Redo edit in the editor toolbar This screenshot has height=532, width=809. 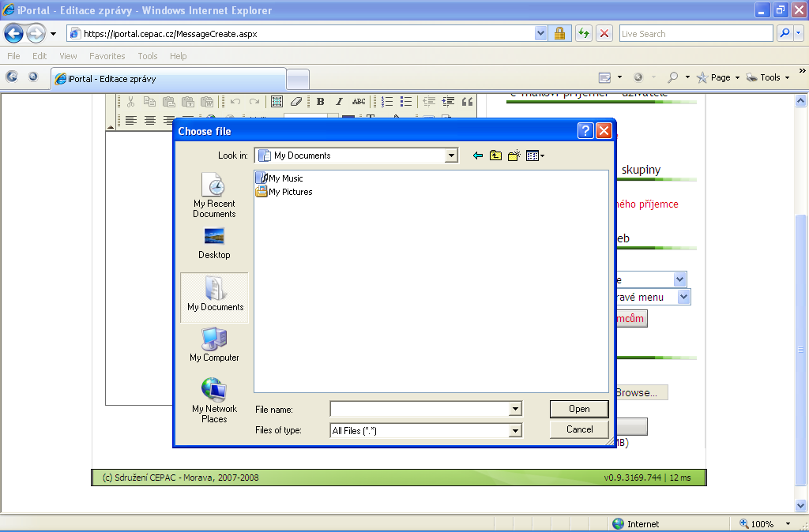tap(254, 102)
